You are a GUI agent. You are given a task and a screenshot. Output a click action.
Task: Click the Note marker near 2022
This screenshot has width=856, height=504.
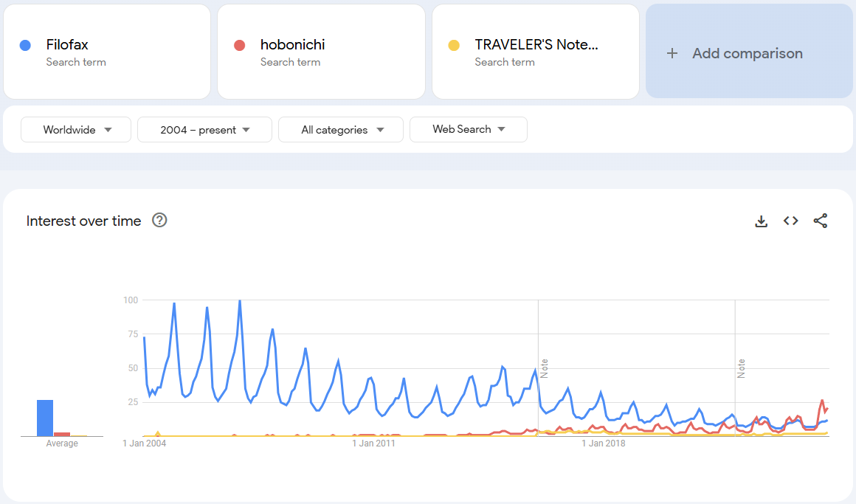tap(742, 368)
